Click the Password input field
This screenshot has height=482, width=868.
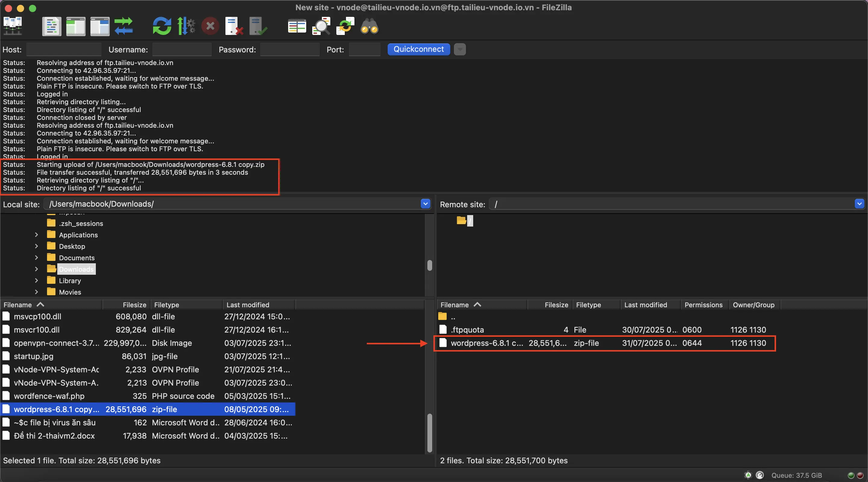pyautogui.click(x=290, y=49)
